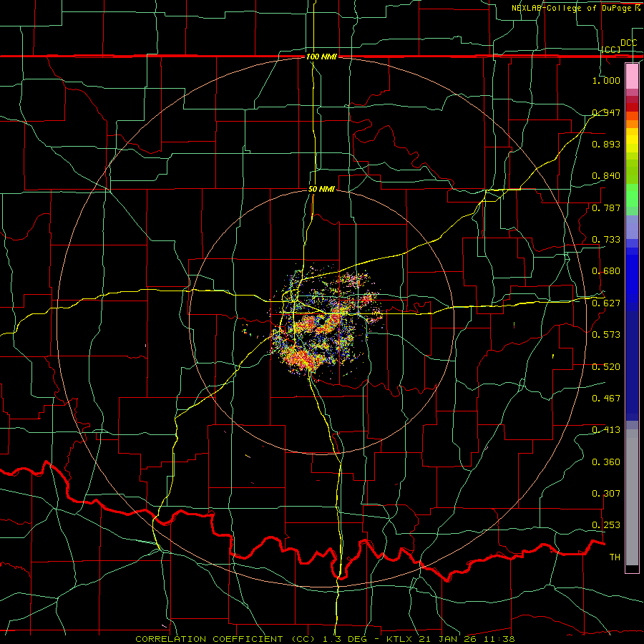Click the 0.680 scale value

[606, 270]
